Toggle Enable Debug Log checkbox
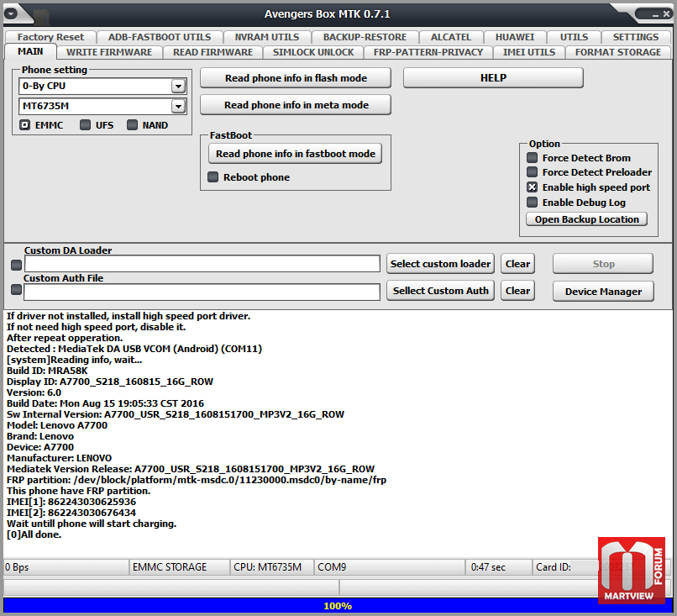 click(533, 203)
